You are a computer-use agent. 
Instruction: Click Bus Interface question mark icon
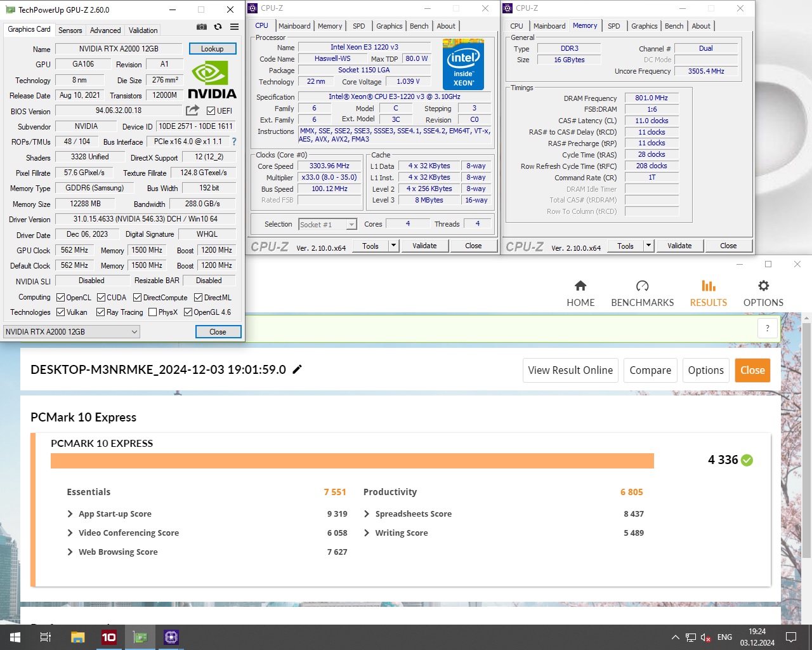(x=234, y=142)
